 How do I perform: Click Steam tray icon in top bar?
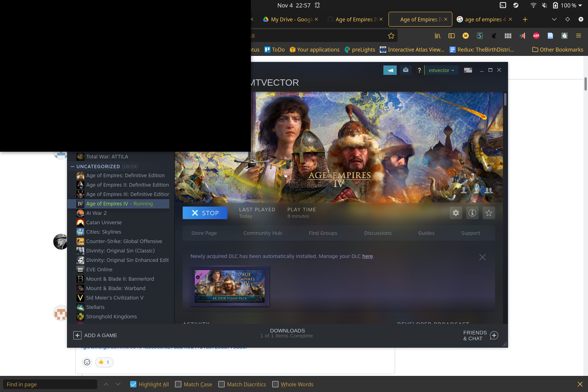[516, 5]
